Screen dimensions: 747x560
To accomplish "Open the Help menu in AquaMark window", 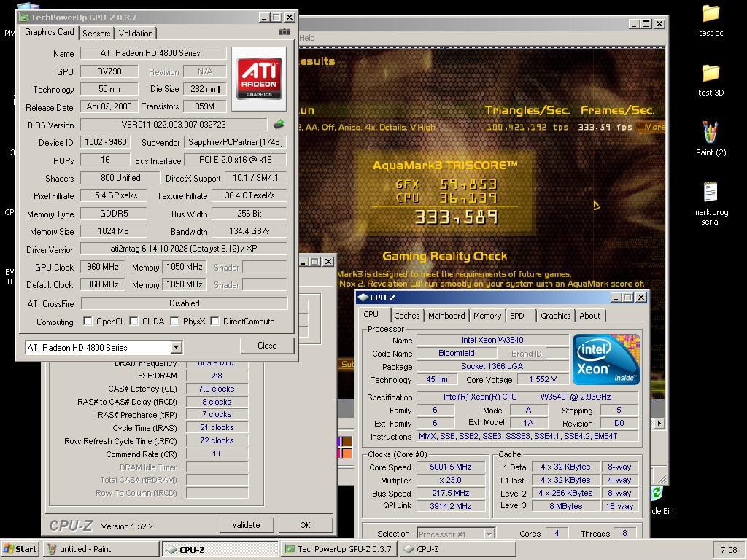I will [307, 38].
